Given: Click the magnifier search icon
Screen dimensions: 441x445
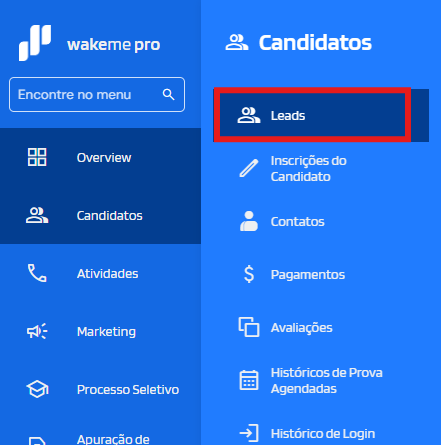Looking at the screenshot, I should 169,95.
